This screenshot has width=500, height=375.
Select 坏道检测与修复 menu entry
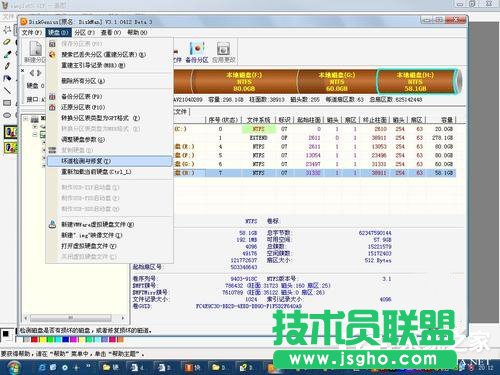point(109,161)
